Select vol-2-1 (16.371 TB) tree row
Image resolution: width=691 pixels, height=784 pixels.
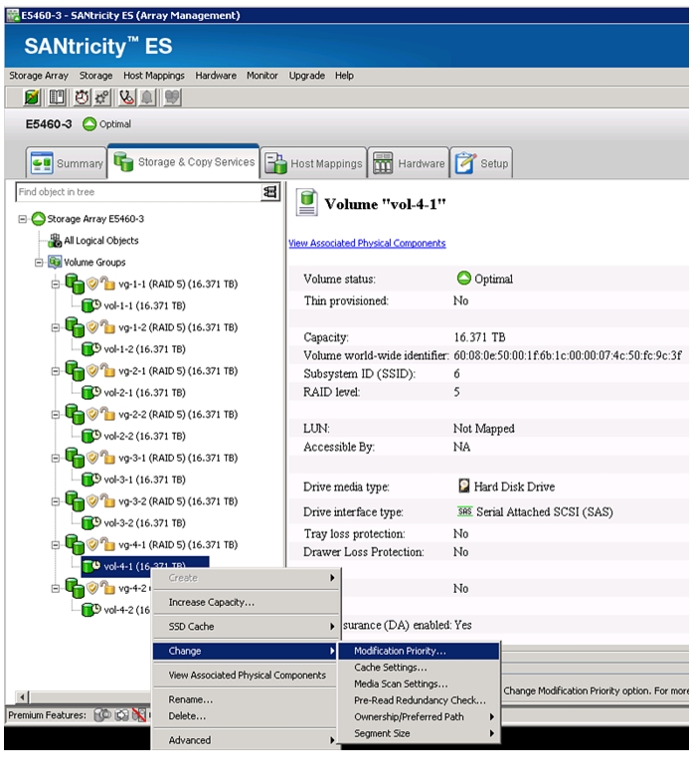click(x=144, y=392)
